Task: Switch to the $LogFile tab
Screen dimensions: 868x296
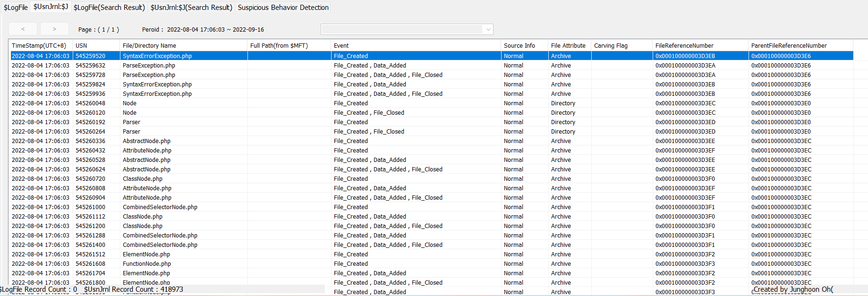Action: (x=16, y=8)
